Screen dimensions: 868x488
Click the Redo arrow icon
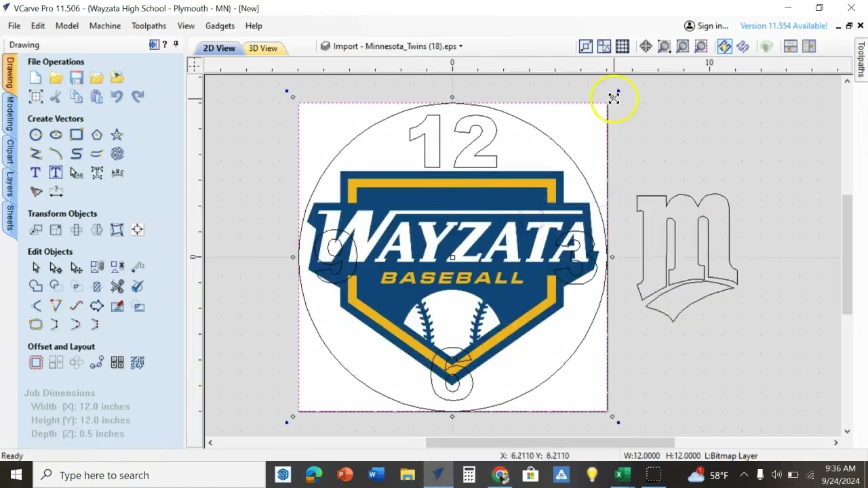[137, 97]
